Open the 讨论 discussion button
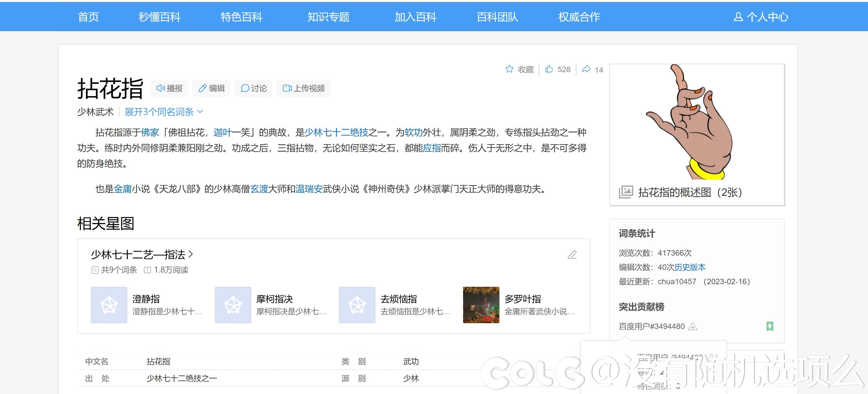 point(253,88)
